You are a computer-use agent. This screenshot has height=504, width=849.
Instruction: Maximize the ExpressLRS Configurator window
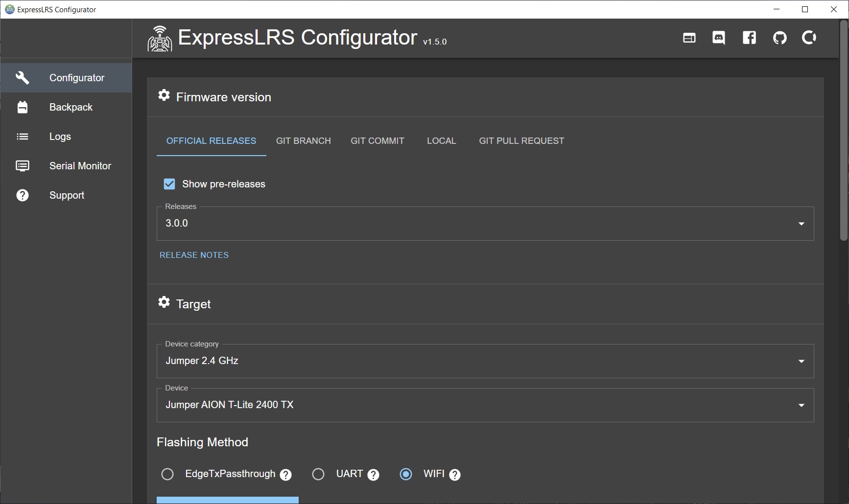[805, 9]
